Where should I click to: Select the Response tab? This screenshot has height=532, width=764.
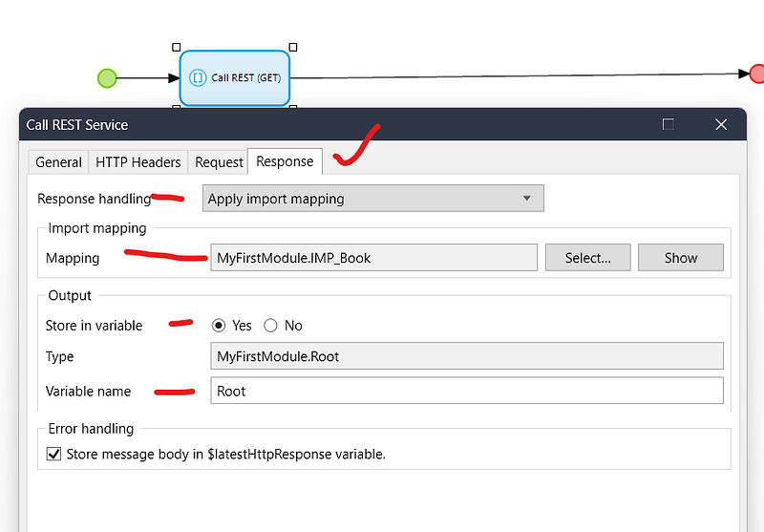click(285, 161)
